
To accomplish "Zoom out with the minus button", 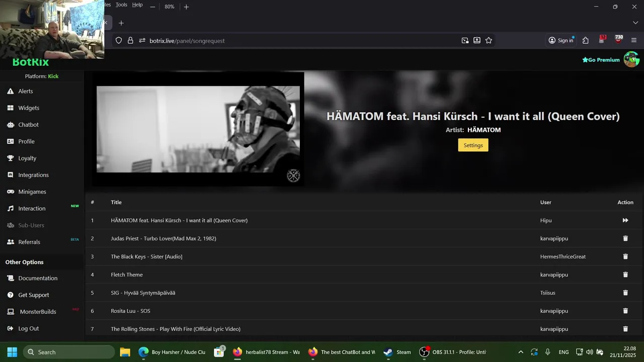I will [x=152, y=7].
